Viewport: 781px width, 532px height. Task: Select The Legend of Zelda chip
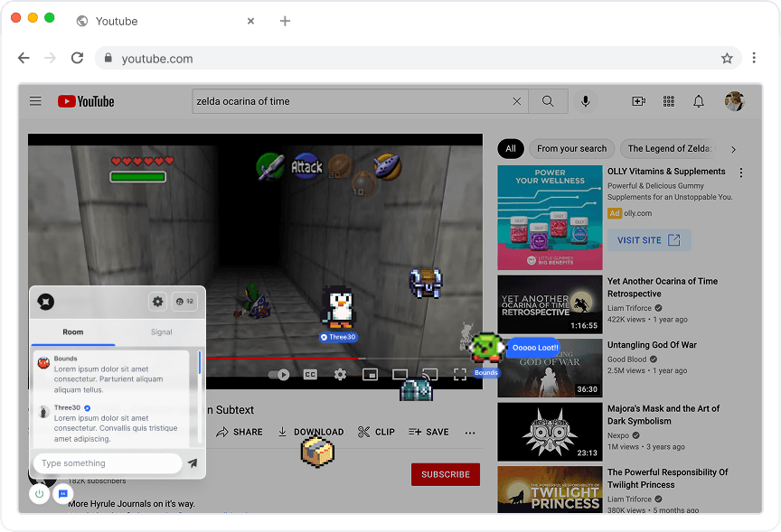click(x=669, y=148)
